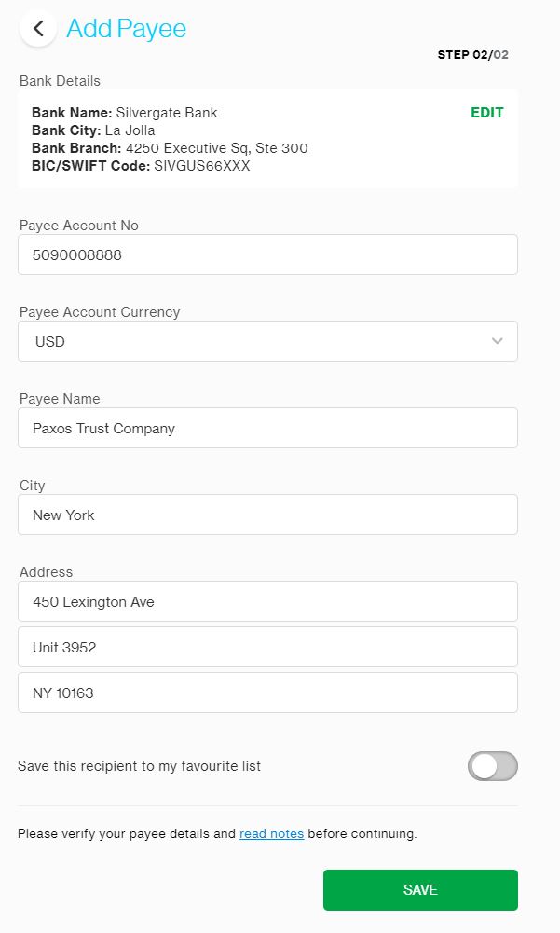Toggle save recipient to favourite list
The image size is (560, 933).
click(492, 766)
